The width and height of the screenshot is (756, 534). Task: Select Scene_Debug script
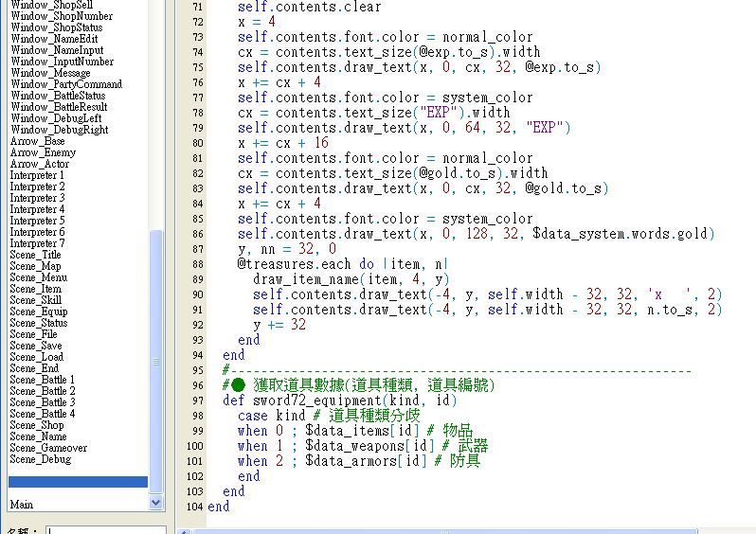click(x=41, y=459)
